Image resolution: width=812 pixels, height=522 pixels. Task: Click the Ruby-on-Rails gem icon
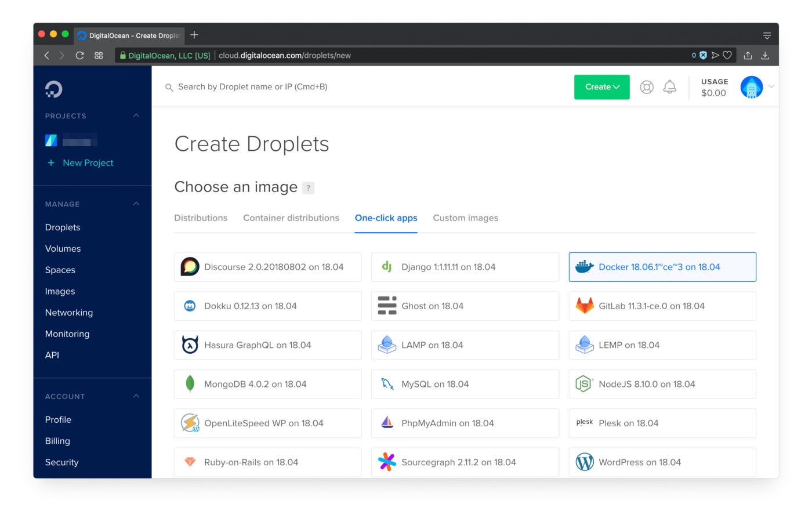(190, 462)
